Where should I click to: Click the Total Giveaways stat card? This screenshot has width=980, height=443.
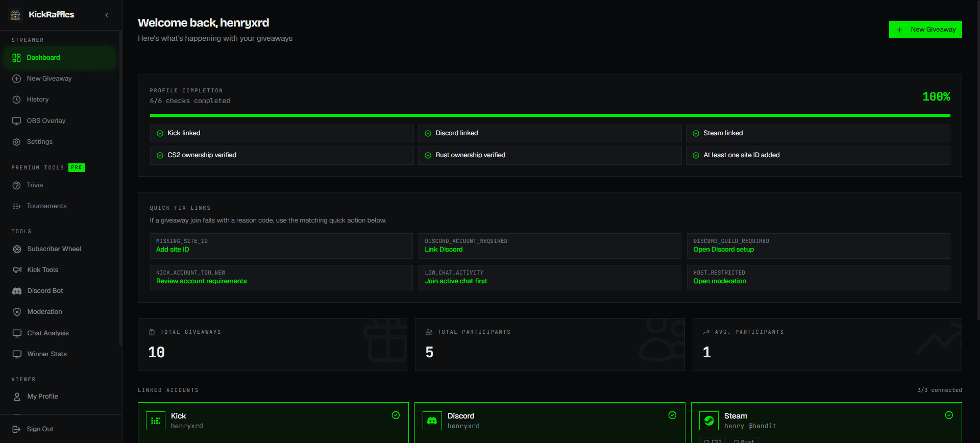(273, 344)
